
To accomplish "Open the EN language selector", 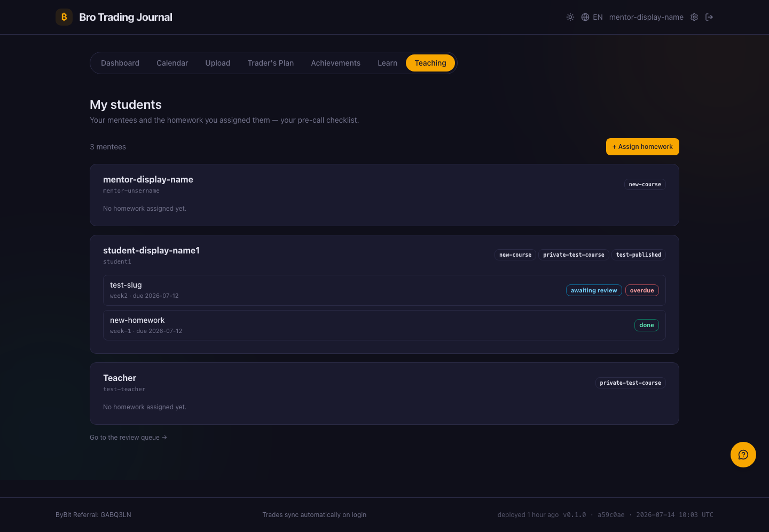I will coord(592,17).
